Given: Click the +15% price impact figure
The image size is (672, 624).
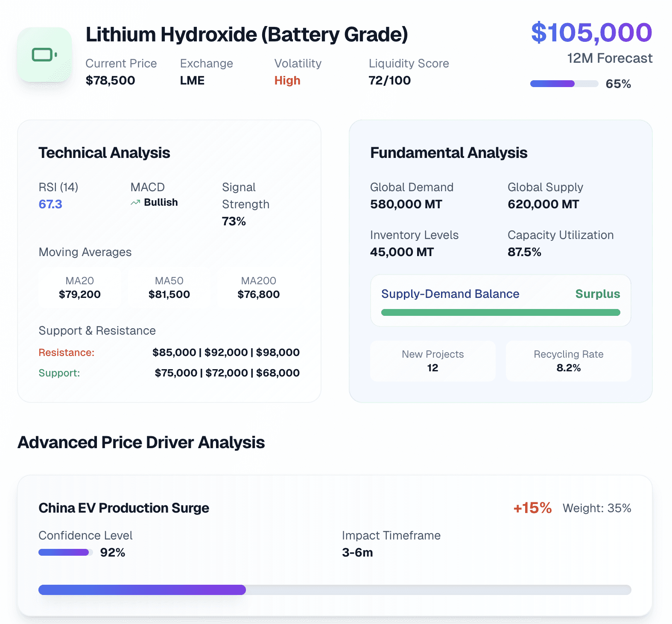Looking at the screenshot, I should tap(532, 508).
